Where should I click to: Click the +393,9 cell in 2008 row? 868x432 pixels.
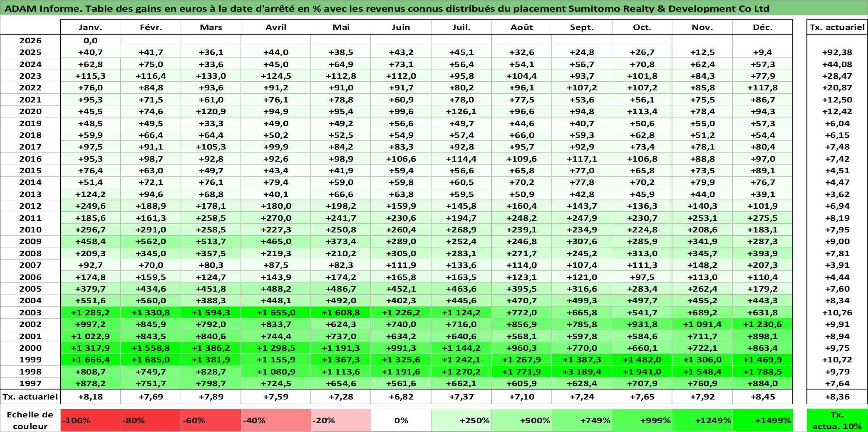[763, 253]
